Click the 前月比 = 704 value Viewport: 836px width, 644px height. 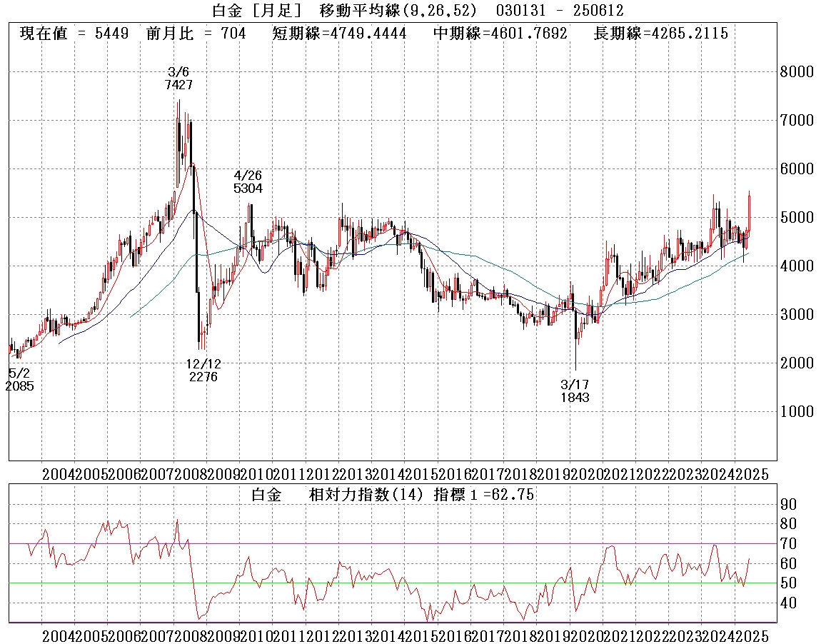(x=196, y=34)
